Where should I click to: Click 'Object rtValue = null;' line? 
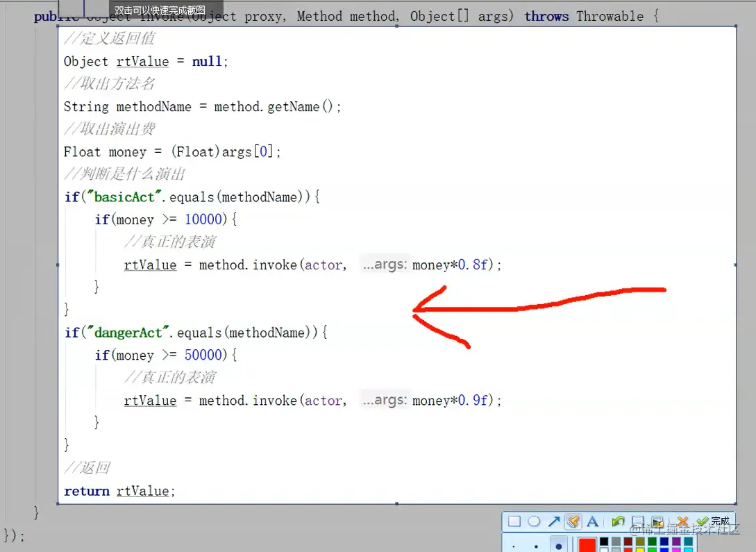tap(146, 62)
